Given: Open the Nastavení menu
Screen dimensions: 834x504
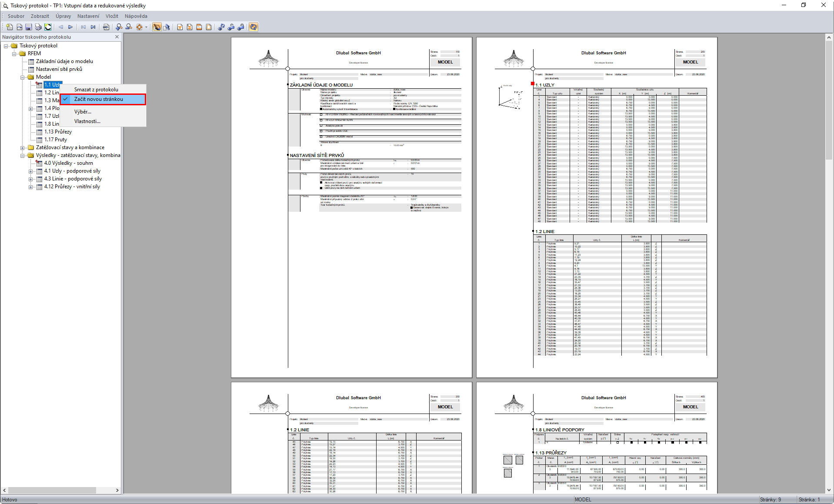Looking at the screenshot, I should point(88,16).
